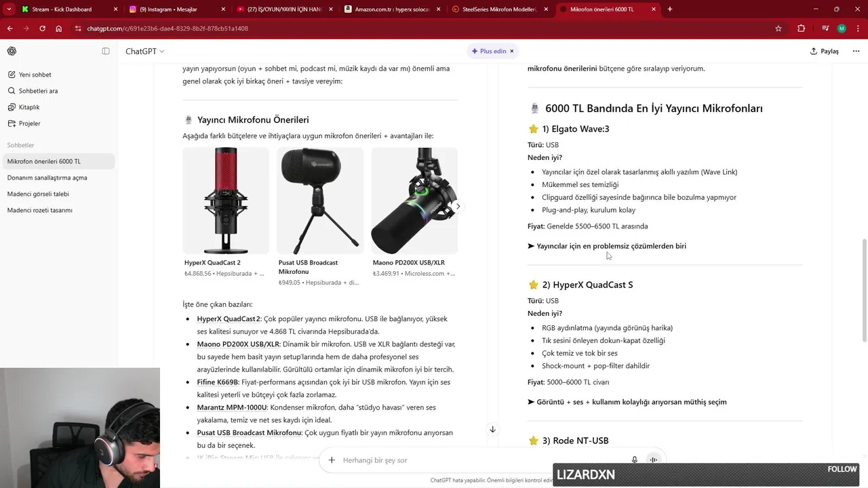Click the Plus edin upgrade button

coord(489,51)
